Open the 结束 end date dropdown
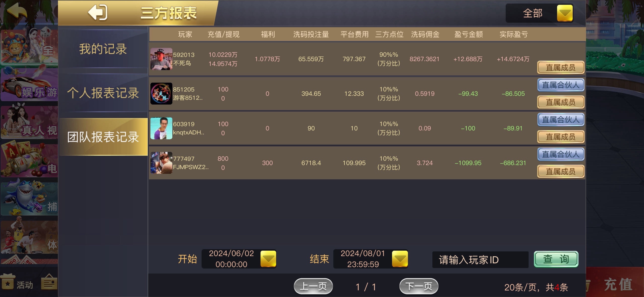The height and width of the screenshot is (297, 644). [x=400, y=259]
